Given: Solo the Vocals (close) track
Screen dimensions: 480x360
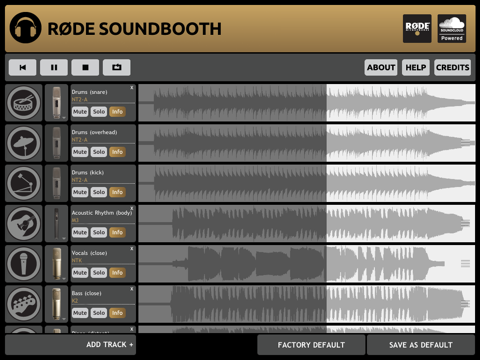Looking at the screenshot, I should [99, 273].
